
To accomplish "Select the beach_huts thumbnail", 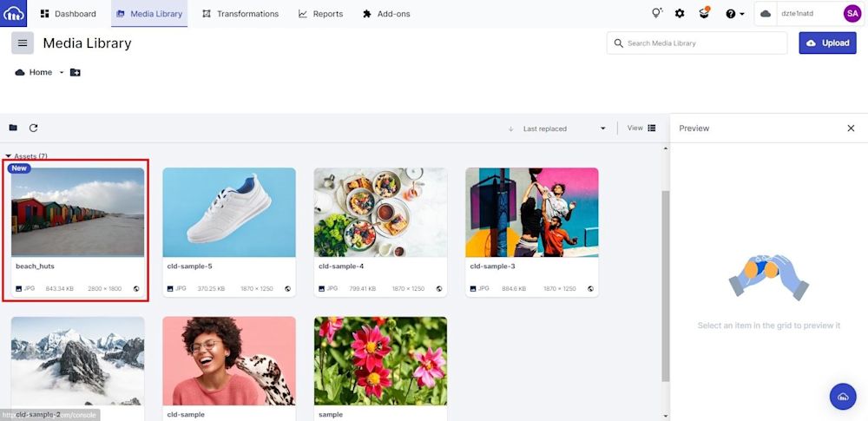I will point(77,212).
